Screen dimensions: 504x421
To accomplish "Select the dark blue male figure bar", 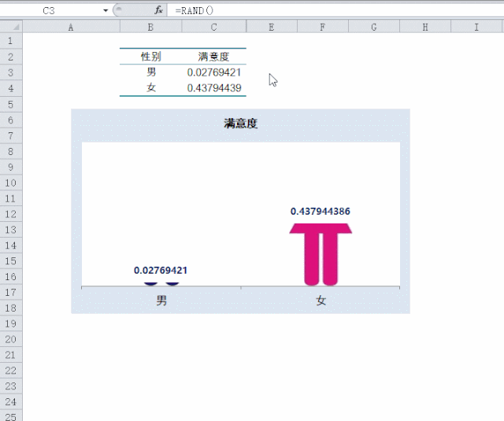I will tap(161, 283).
